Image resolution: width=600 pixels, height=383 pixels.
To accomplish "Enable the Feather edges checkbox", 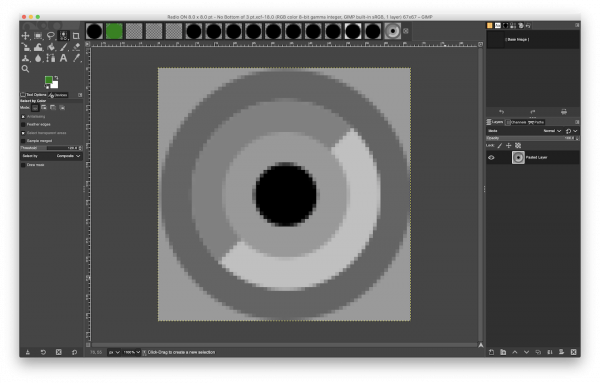I will (x=23, y=125).
